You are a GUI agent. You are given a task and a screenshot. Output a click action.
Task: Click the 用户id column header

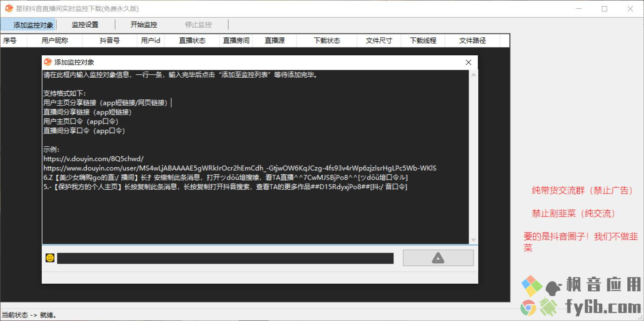point(151,40)
